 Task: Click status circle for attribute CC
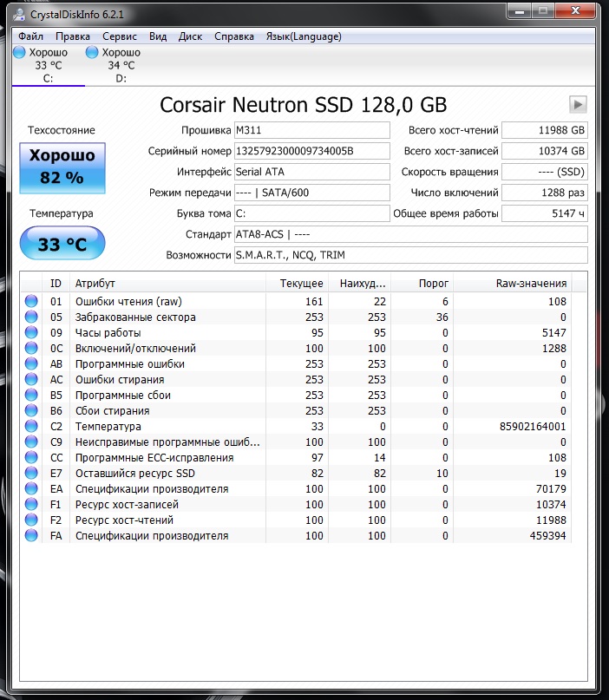(31, 457)
